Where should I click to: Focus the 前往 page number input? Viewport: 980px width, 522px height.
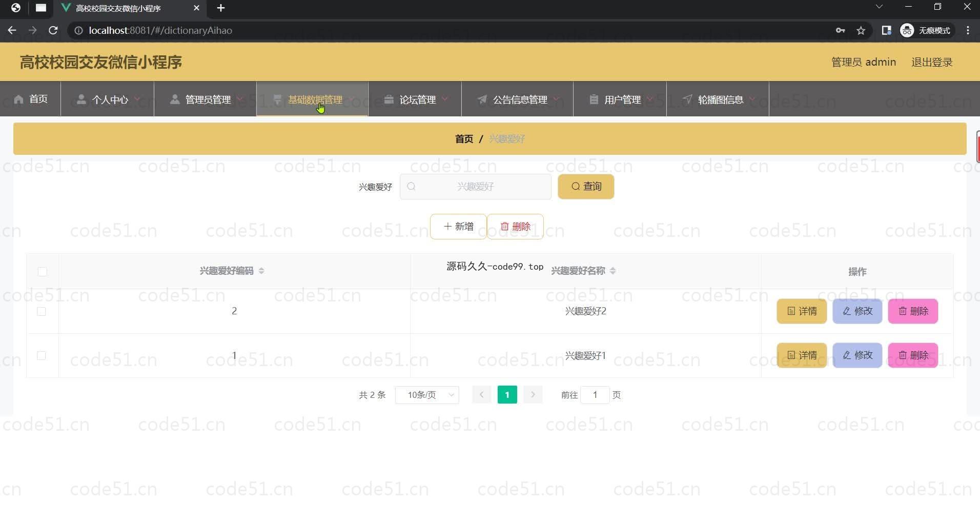595,395
